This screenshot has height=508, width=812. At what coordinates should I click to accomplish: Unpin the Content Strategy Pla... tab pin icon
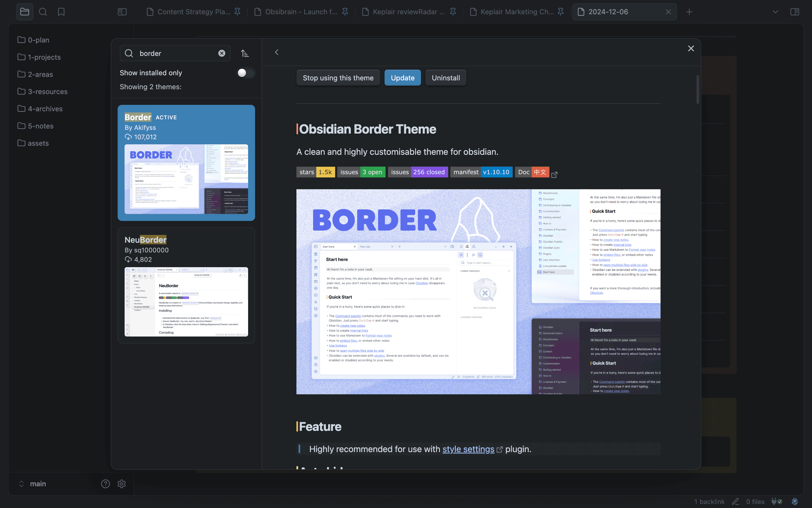238,12
